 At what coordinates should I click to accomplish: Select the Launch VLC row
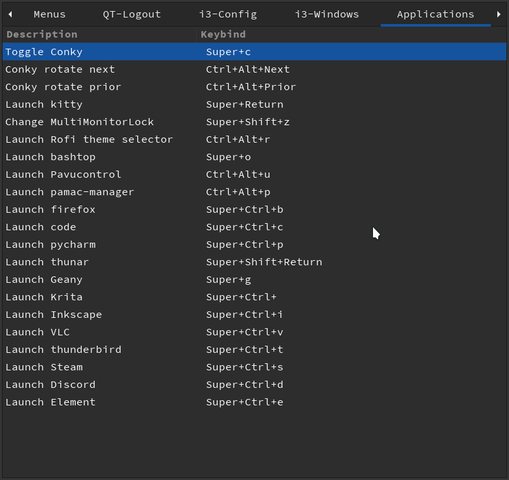[x=254, y=332]
